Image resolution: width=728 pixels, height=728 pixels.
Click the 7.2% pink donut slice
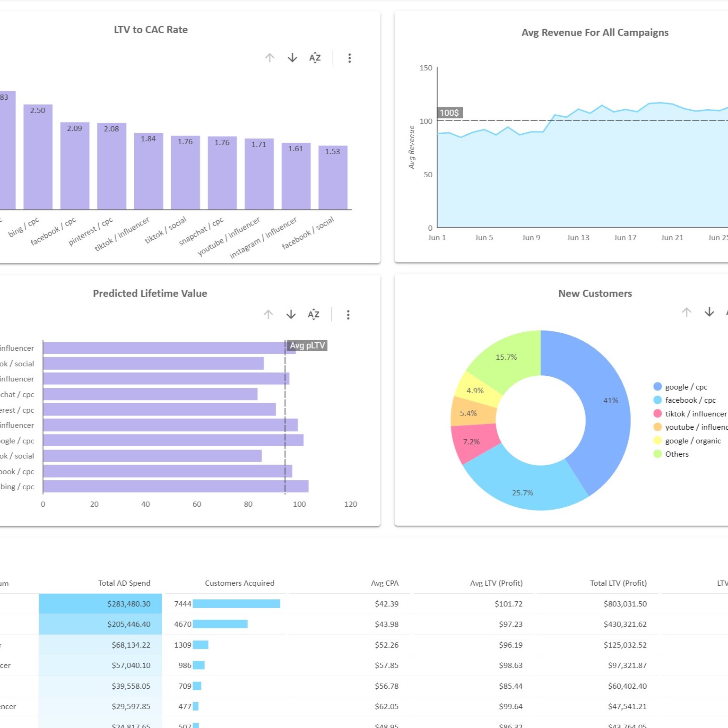473,442
